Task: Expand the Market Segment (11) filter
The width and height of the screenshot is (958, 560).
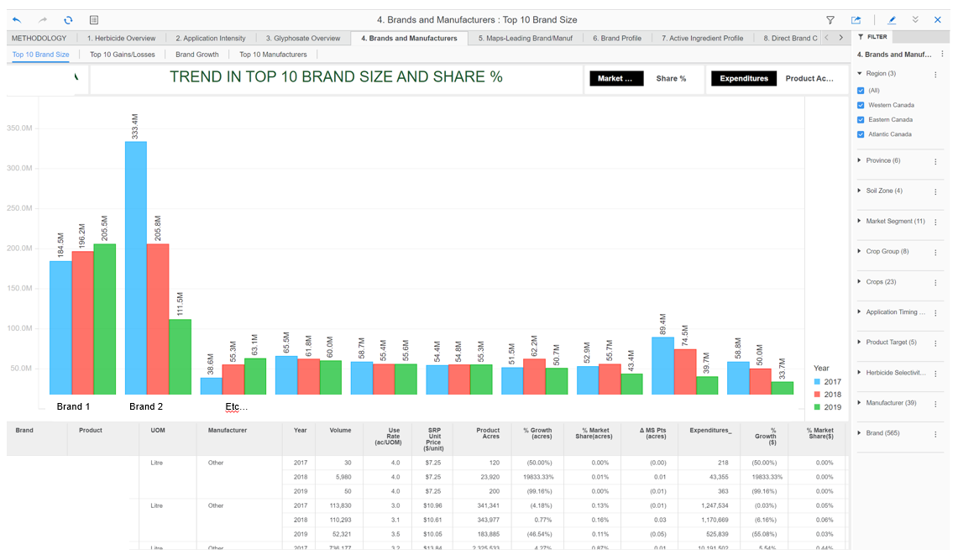Action: [x=860, y=221]
